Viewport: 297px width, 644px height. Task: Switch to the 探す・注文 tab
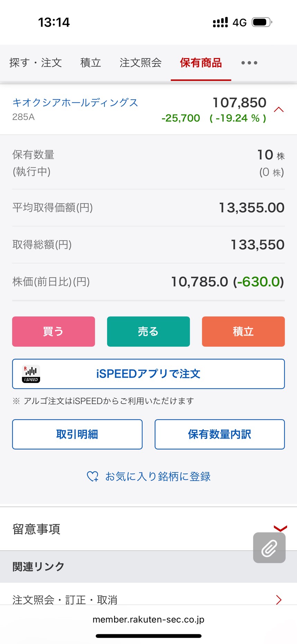[36, 63]
